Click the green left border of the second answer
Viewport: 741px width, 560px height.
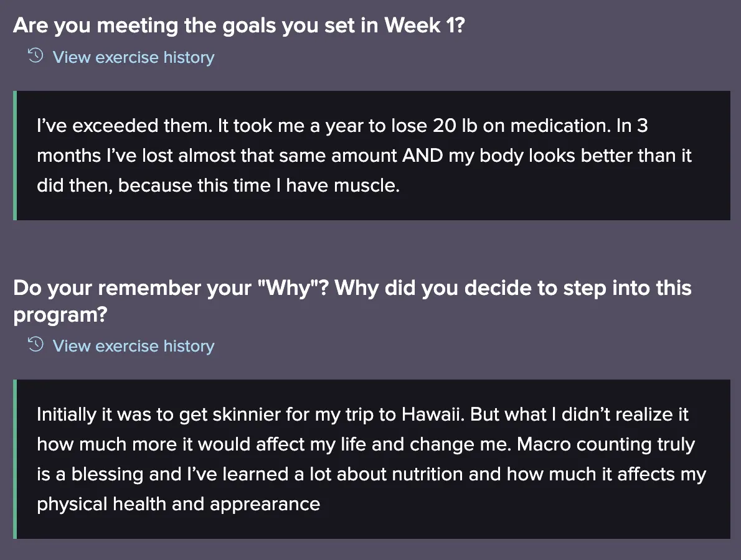(15, 459)
